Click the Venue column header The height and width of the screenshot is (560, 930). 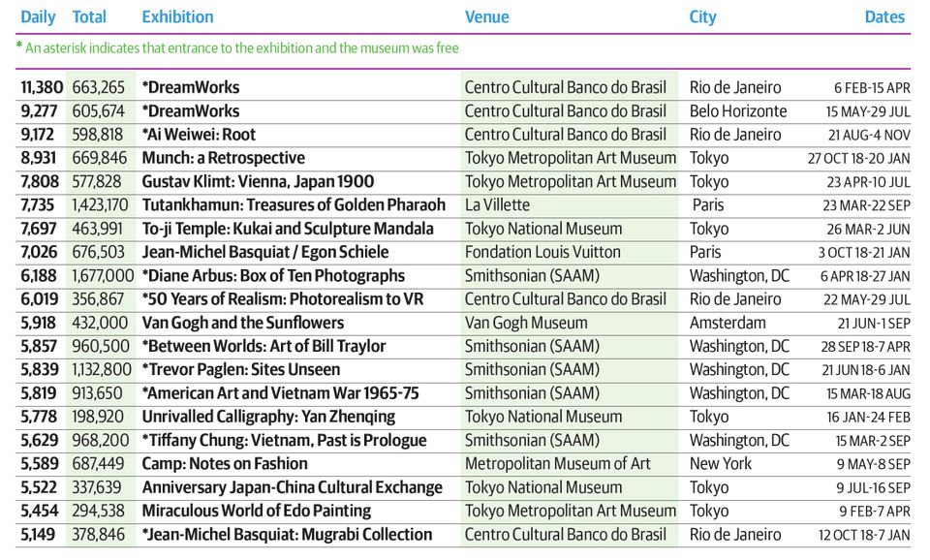(x=486, y=16)
